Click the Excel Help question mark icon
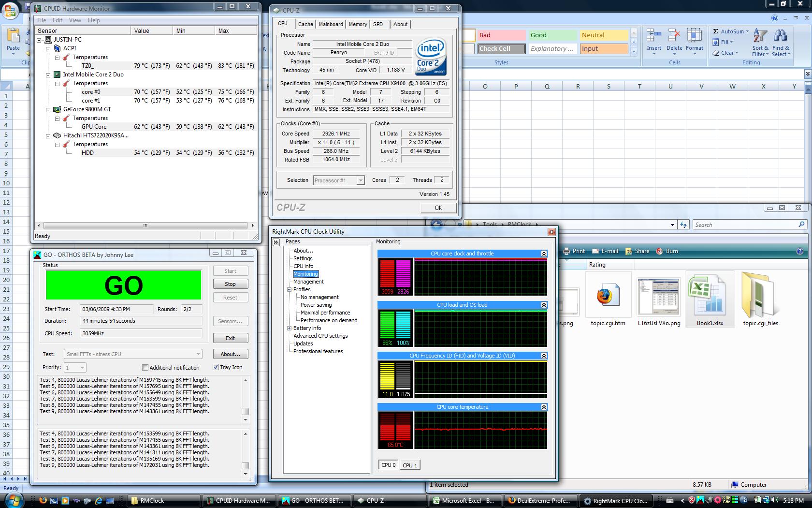Image resolution: width=812 pixels, height=508 pixels. [775, 18]
